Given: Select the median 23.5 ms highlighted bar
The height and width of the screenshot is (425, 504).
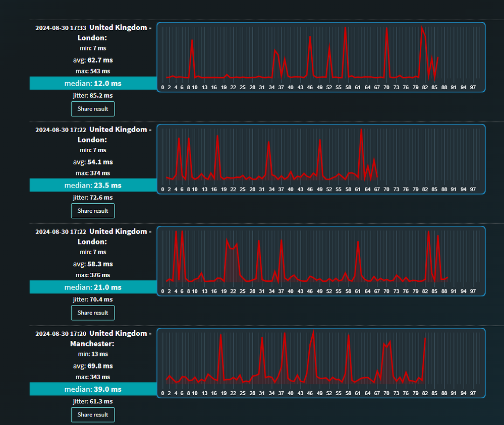Looking at the screenshot, I should tap(92, 185).
